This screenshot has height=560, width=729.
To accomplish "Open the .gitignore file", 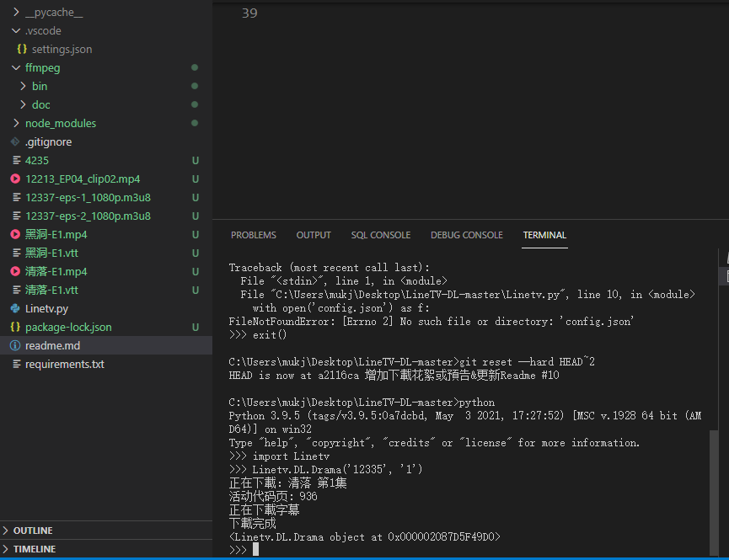I will (x=48, y=141).
